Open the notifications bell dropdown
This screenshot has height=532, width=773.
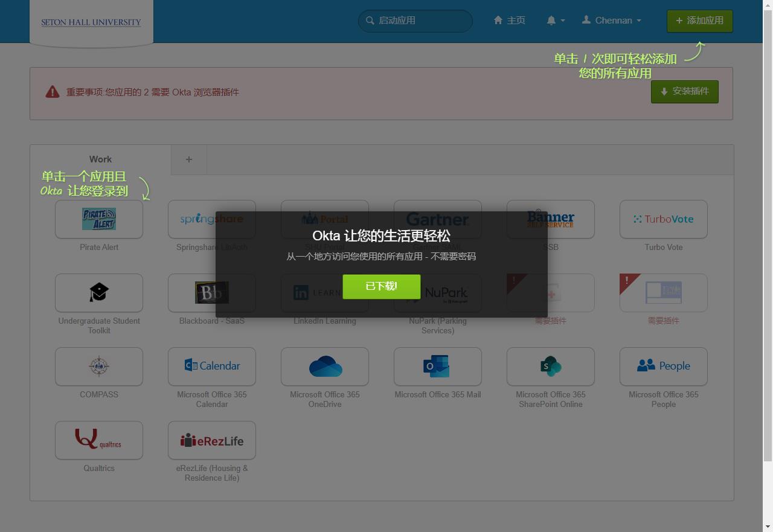(556, 21)
